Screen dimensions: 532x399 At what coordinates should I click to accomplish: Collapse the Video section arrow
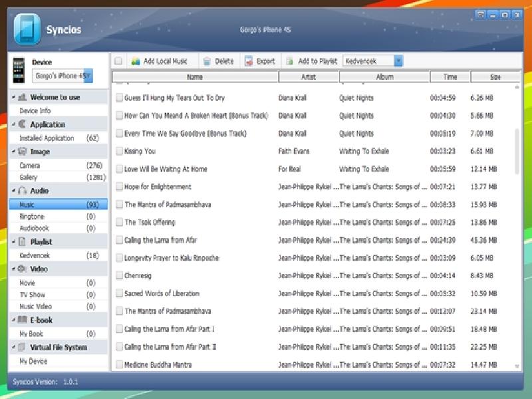13,269
